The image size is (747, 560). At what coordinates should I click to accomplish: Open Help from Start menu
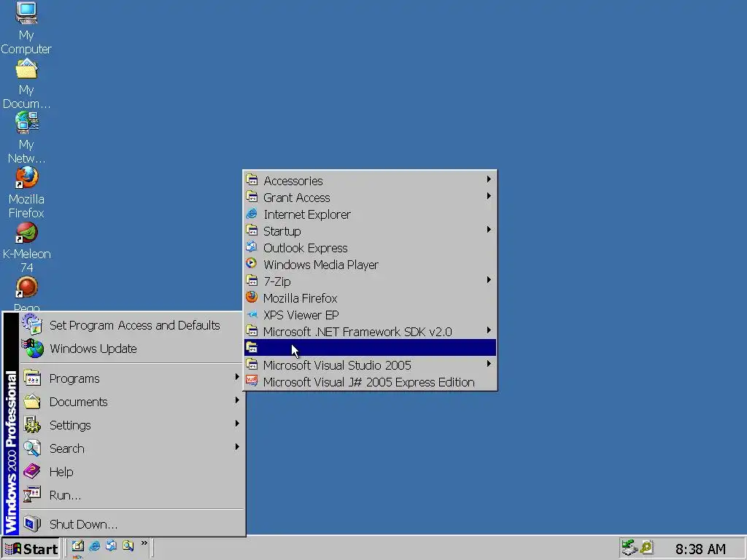131,472
